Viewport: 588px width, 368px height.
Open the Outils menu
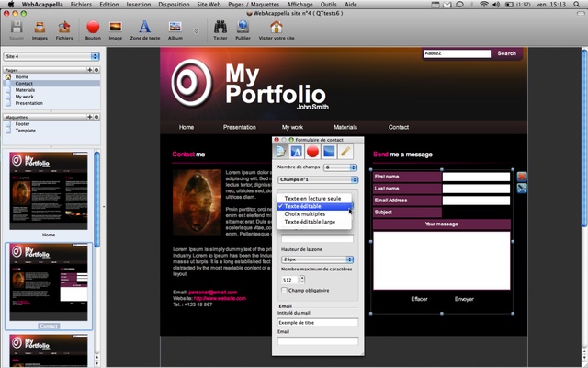(329, 5)
